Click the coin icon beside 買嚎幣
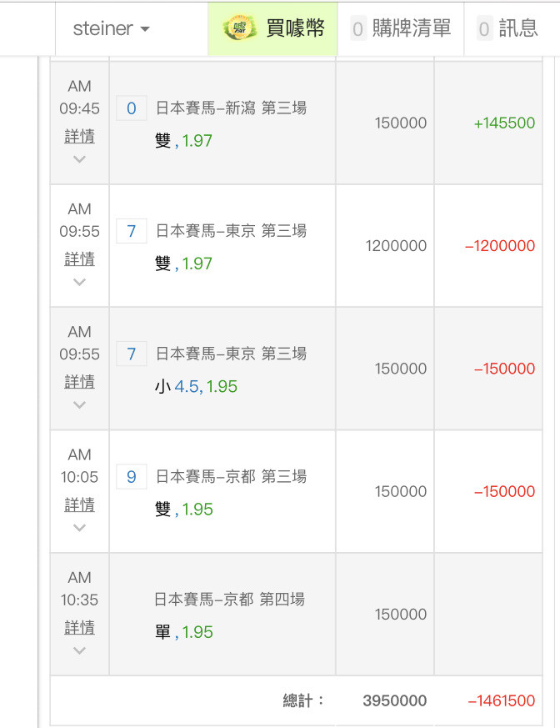560x728 pixels. (239, 28)
